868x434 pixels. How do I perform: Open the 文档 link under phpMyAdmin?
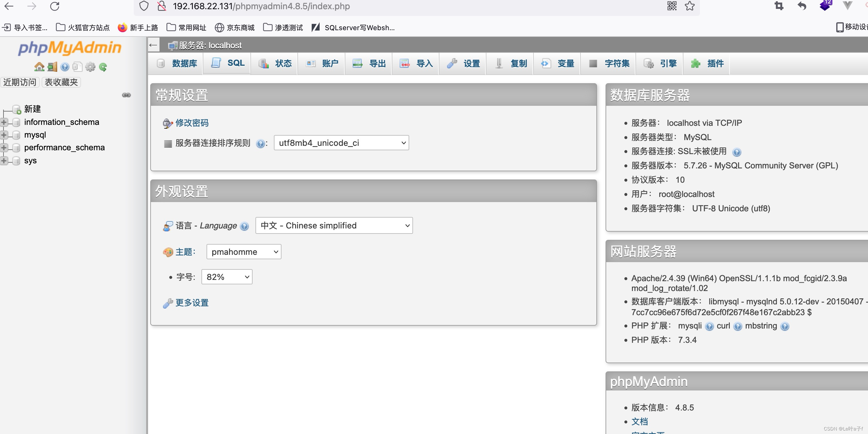coord(640,422)
